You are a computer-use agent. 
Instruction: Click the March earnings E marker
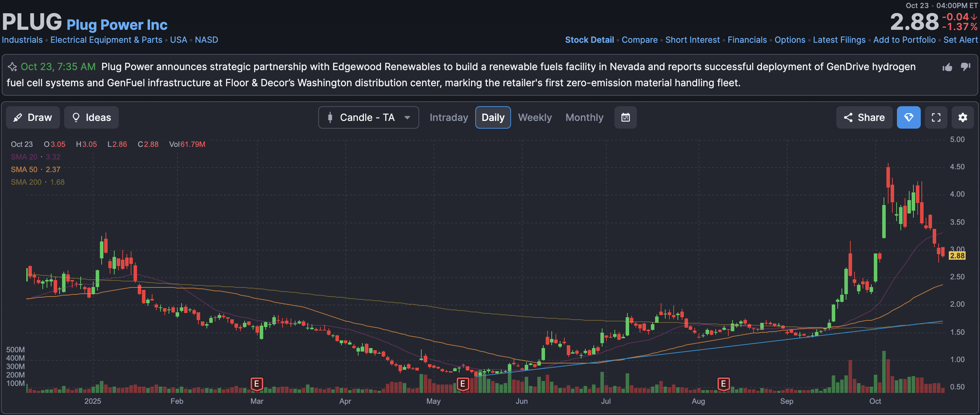[x=257, y=384]
